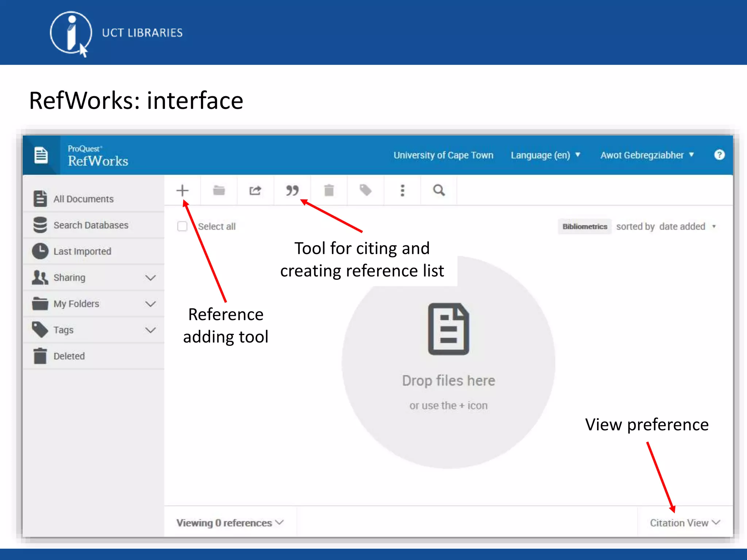Image resolution: width=747 pixels, height=560 pixels.
Task: Click the share export arrow icon
Action: [255, 190]
